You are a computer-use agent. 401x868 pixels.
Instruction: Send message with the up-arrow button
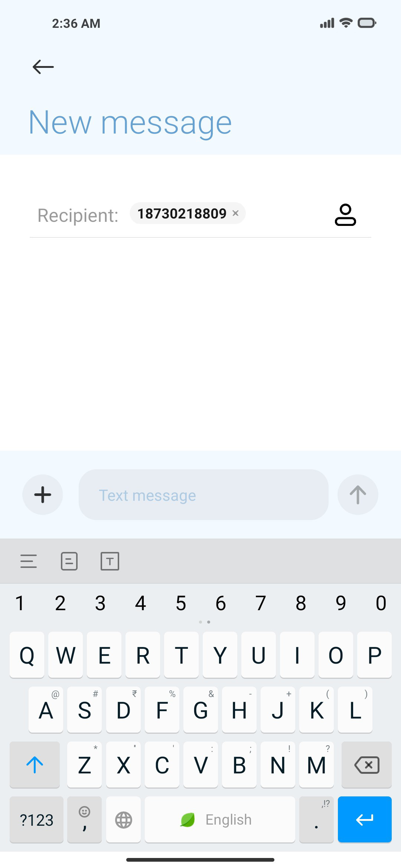pyautogui.click(x=358, y=494)
